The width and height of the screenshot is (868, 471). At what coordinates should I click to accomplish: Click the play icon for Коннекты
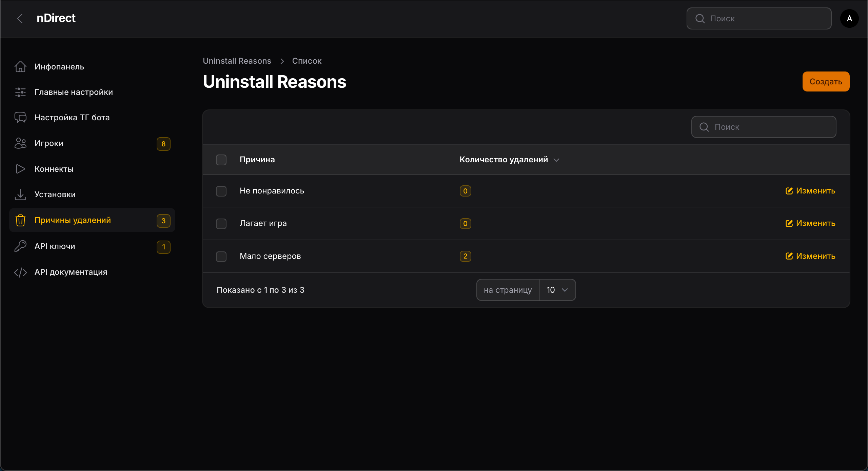coord(20,169)
